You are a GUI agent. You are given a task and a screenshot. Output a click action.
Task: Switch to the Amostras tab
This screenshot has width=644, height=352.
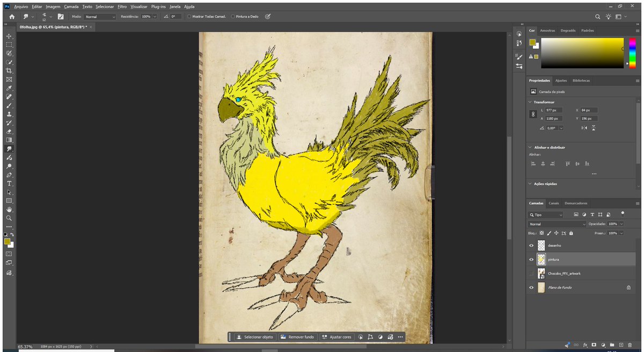547,31
